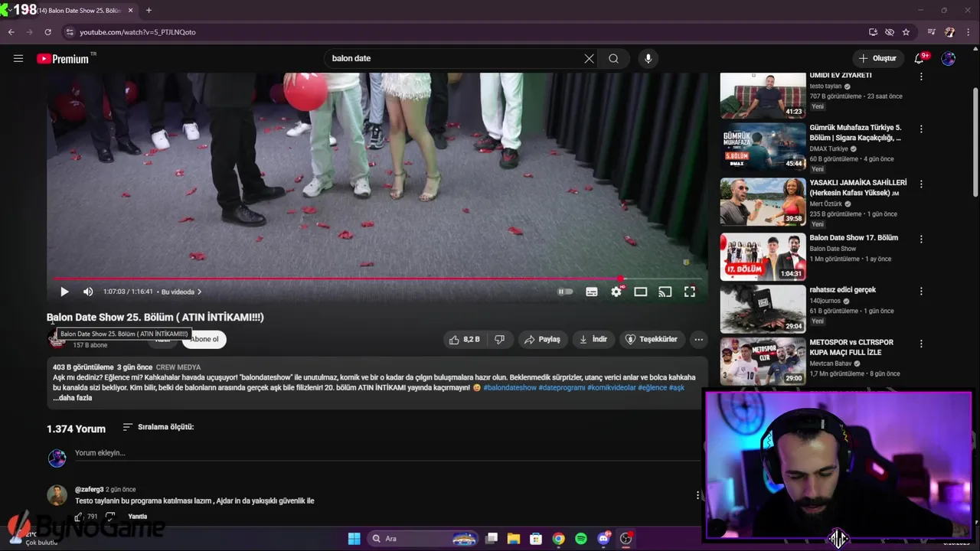Open options for METOSPOR vs CLTRSPOR video

coord(921,344)
